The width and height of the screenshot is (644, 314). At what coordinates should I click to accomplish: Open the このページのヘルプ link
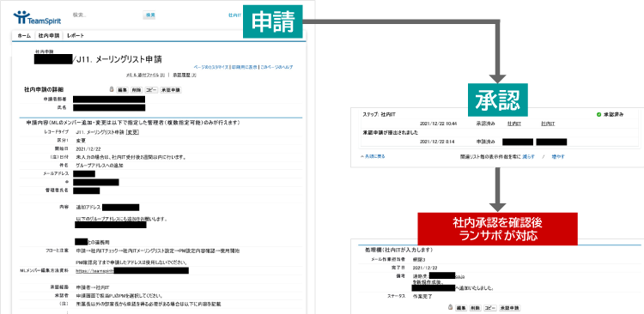276,67
